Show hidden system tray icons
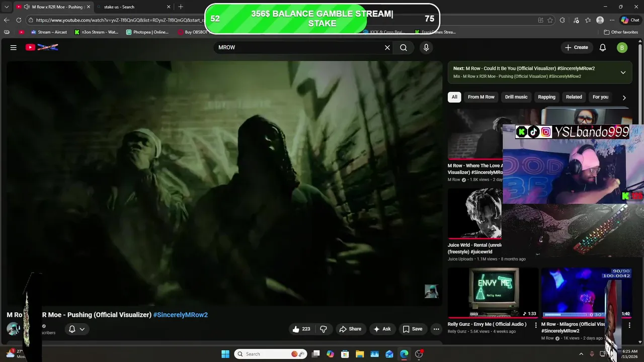Image resolution: width=644 pixels, height=362 pixels. pos(581,354)
